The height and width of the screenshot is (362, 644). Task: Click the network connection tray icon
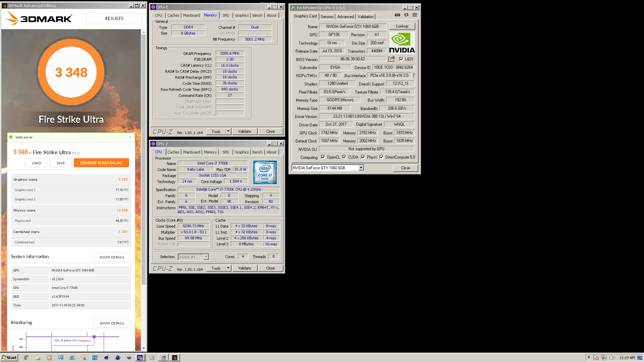pos(604,358)
